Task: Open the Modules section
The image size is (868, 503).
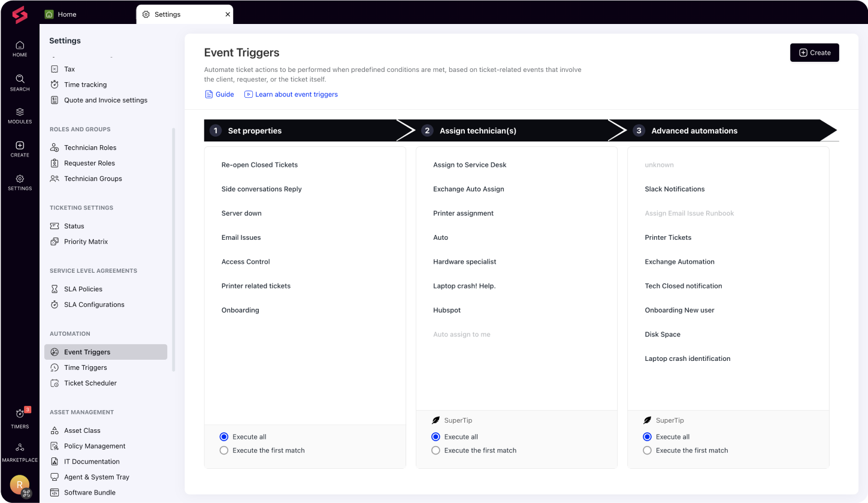Action: tap(19, 115)
